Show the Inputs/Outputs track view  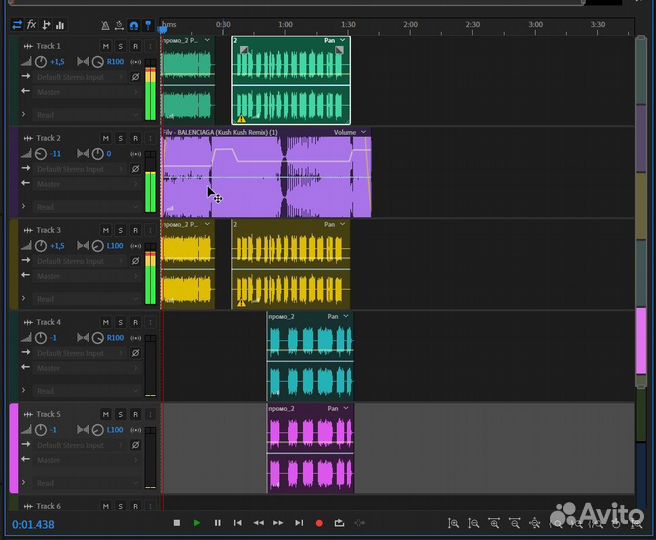click(16, 24)
